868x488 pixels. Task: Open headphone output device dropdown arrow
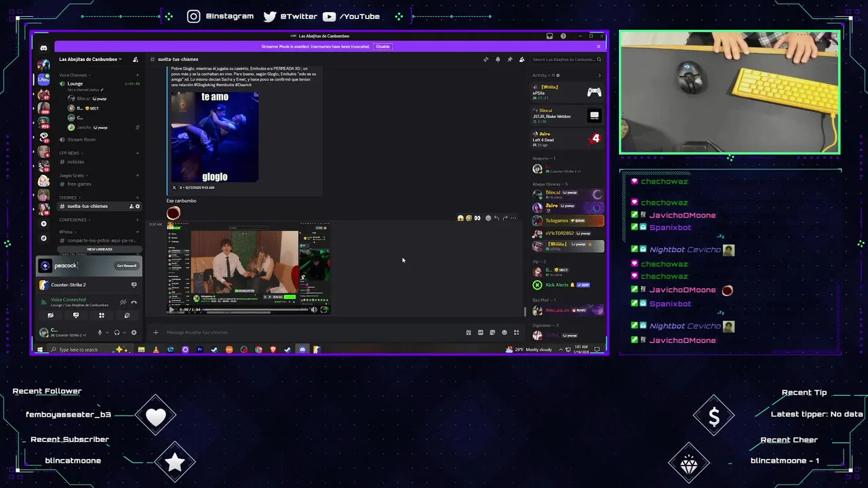pyautogui.click(x=123, y=333)
